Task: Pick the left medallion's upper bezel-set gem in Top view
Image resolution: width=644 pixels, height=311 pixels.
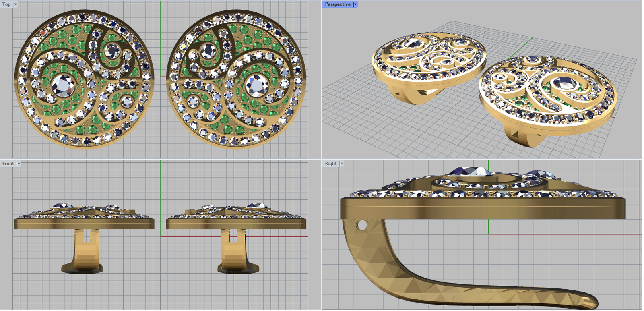Action: 111,51
